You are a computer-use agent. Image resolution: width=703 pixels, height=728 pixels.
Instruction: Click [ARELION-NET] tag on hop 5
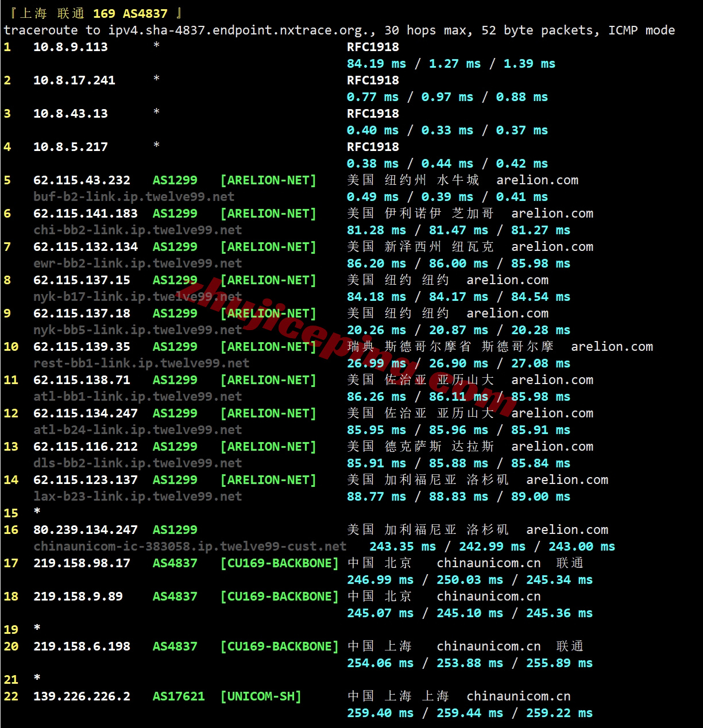(268, 180)
